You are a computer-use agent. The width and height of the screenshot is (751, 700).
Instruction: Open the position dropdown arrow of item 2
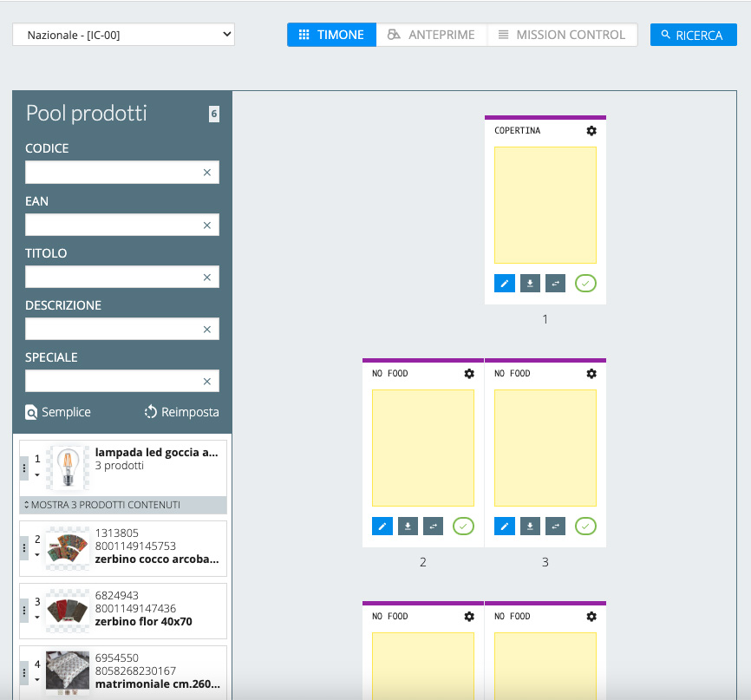coord(37,555)
